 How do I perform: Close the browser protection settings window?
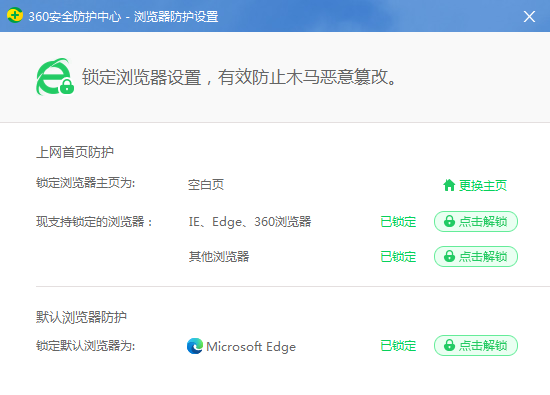[529, 16]
